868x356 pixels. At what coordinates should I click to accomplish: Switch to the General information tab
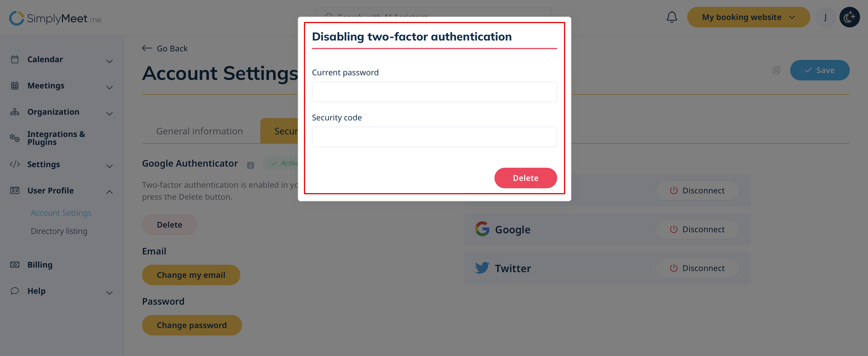click(x=200, y=131)
